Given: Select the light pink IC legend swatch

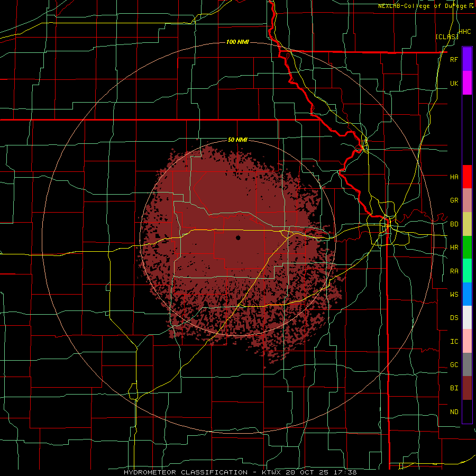Looking at the screenshot, I should coord(467,341).
